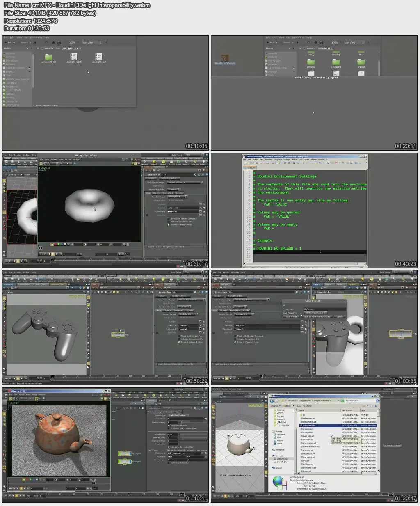Click the Reload icon in the 00:10:05 file manager toolbar

47,42
